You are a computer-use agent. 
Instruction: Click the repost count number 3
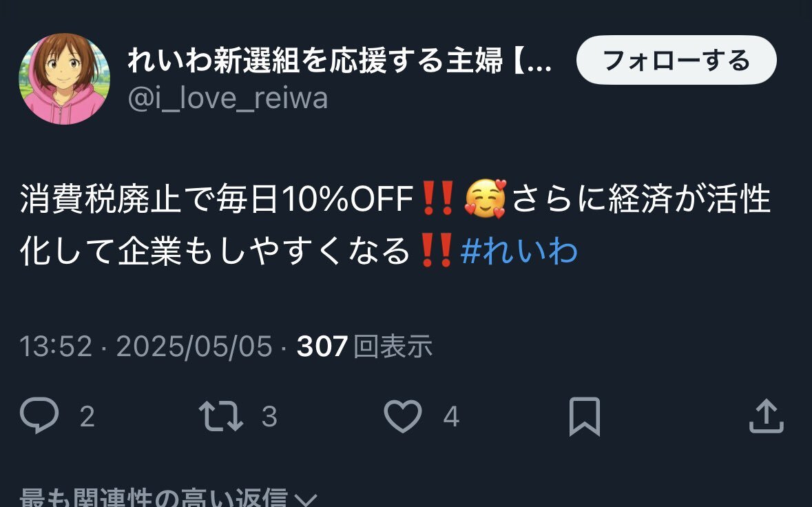click(269, 416)
